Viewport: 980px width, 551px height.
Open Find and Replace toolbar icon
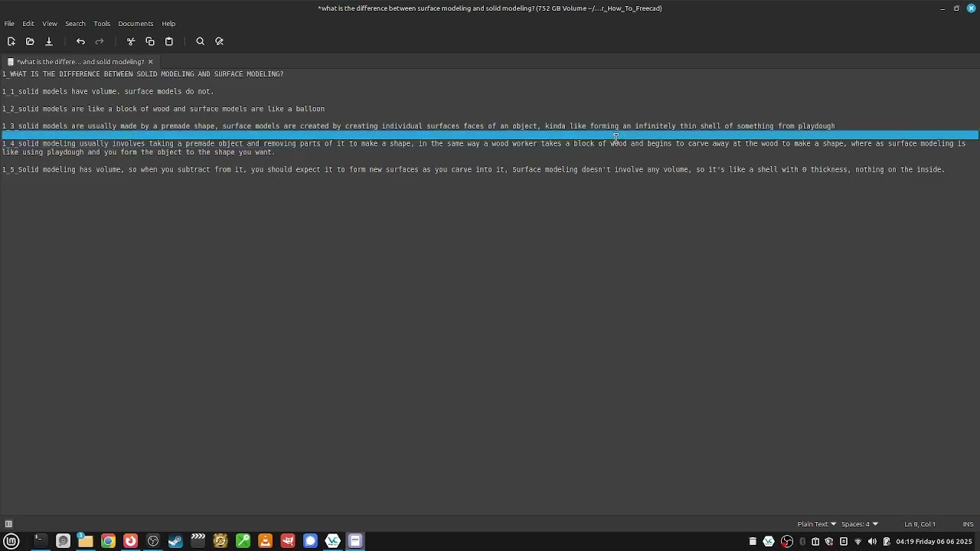(220, 41)
